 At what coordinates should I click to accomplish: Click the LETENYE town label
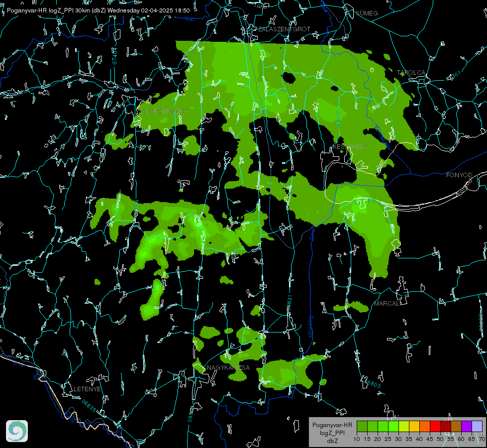(87, 389)
